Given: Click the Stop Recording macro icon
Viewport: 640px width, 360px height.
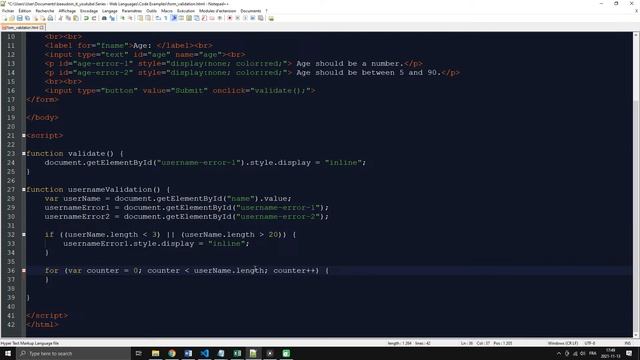Looking at the screenshot, I should pos(238,18).
